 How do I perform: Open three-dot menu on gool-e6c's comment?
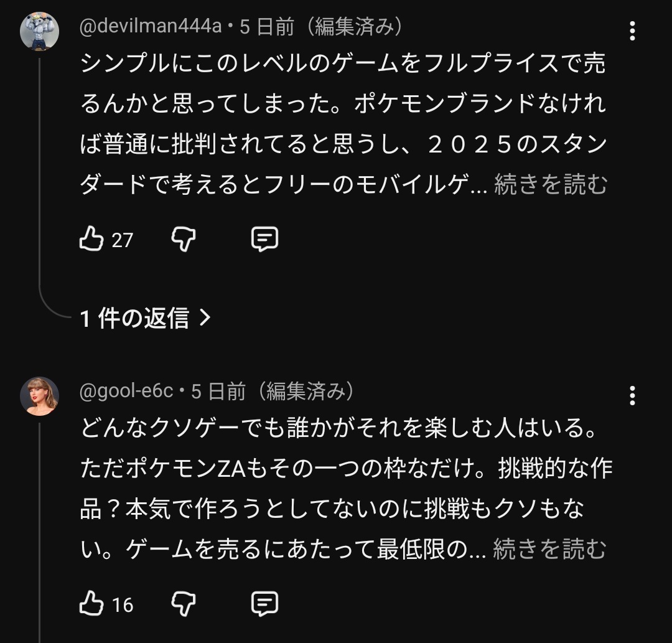[632, 395]
